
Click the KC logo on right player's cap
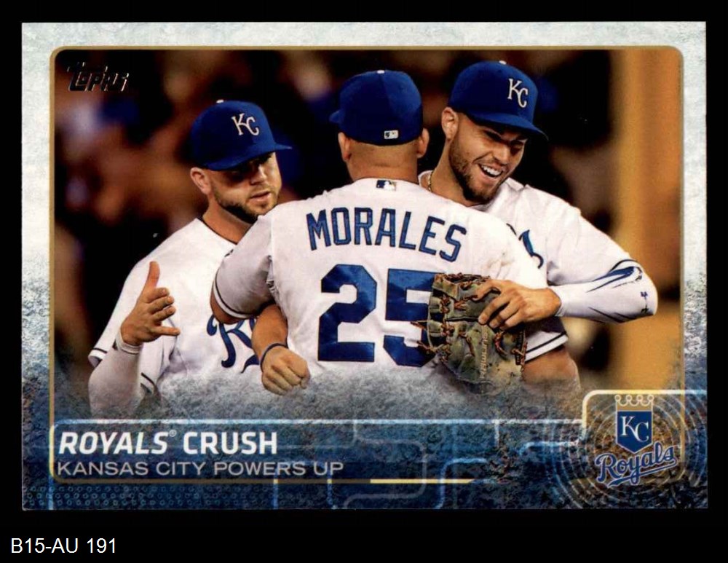(517, 92)
